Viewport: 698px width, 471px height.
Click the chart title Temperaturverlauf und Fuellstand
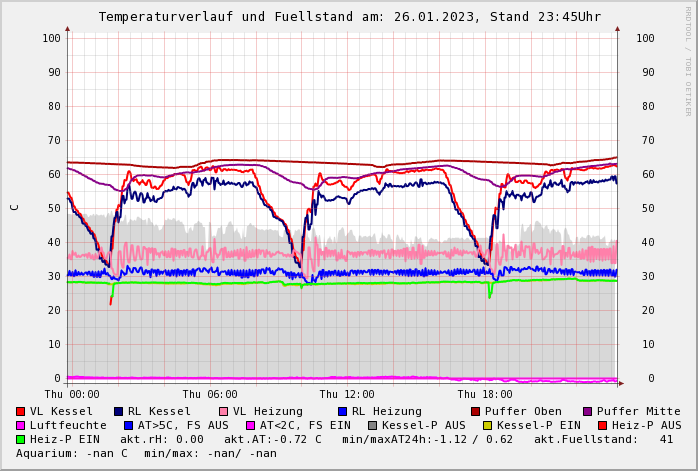349,17
